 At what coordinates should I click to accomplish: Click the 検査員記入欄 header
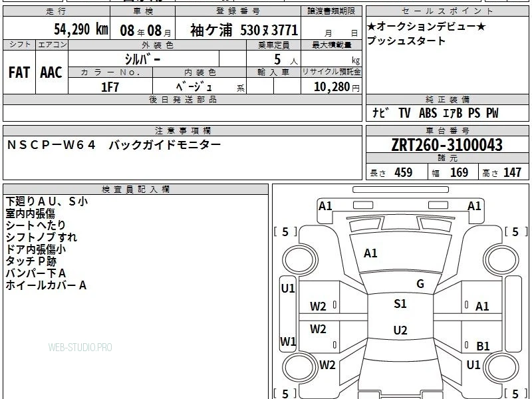(136, 190)
